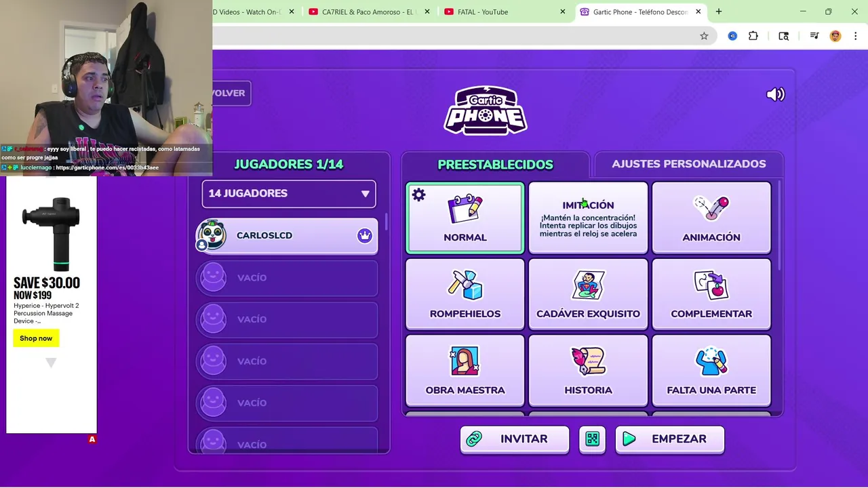
Task: Open the Chrome profile avatar
Action: 835,36
